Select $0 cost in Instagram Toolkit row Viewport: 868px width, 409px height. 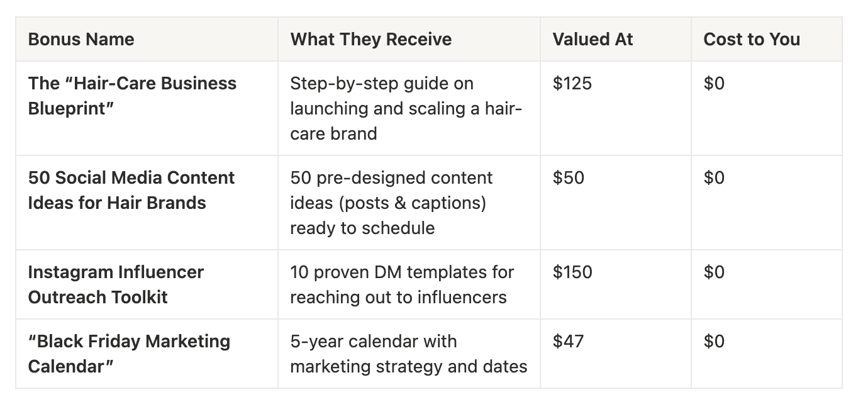click(x=715, y=272)
